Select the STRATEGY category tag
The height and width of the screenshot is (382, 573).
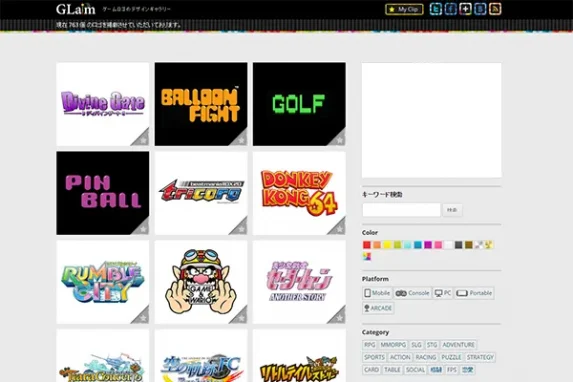click(x=480, y=357)
